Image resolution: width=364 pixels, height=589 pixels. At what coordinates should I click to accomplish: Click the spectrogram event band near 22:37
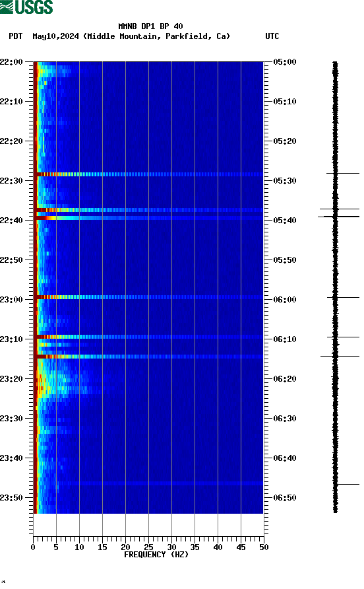coord(148,210)
